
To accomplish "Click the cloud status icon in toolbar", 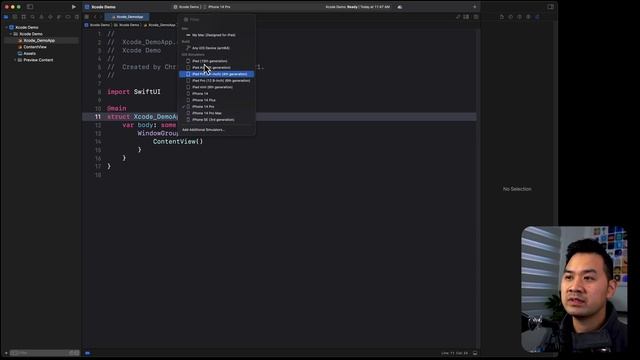I will tap(400, 7).
